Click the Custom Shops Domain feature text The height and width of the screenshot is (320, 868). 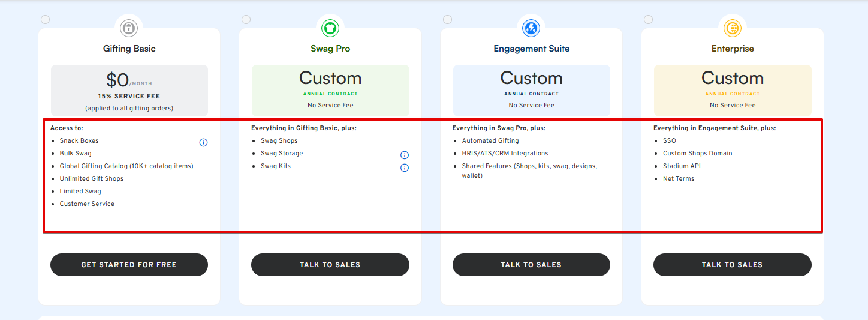click(697, 153)
